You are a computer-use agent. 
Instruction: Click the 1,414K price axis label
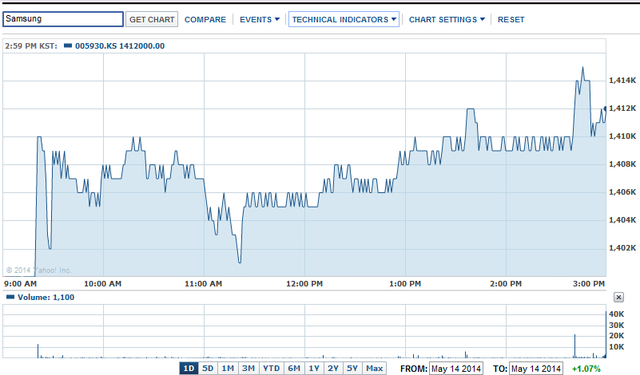622,80
